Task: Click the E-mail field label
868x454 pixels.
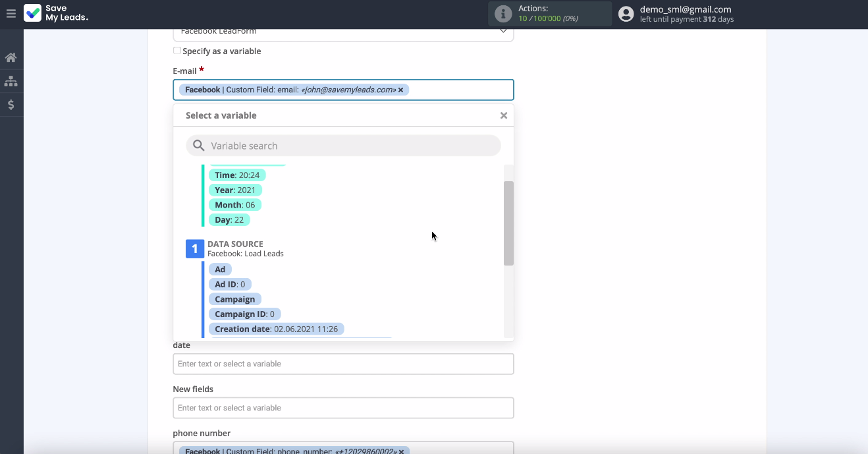Action: pos(185,71)
